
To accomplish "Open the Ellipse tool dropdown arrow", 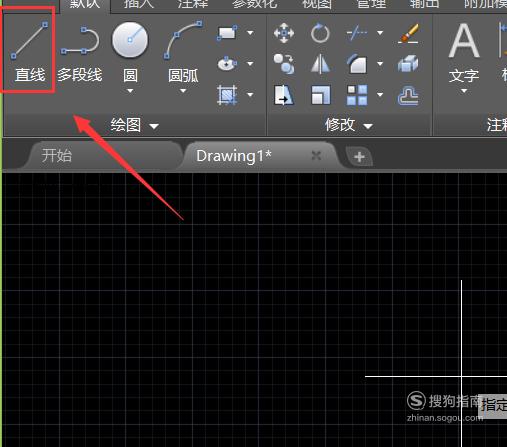I will click(x=250, y=63).
